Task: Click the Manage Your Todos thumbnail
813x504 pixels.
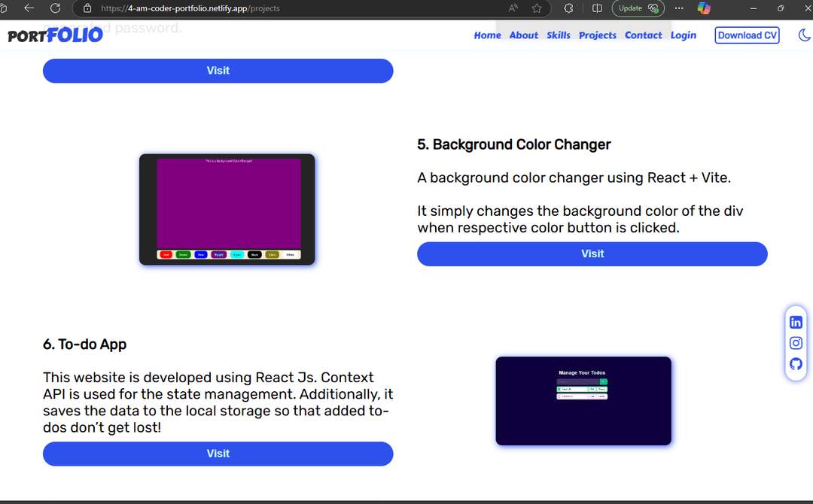Action: point(583,401)
